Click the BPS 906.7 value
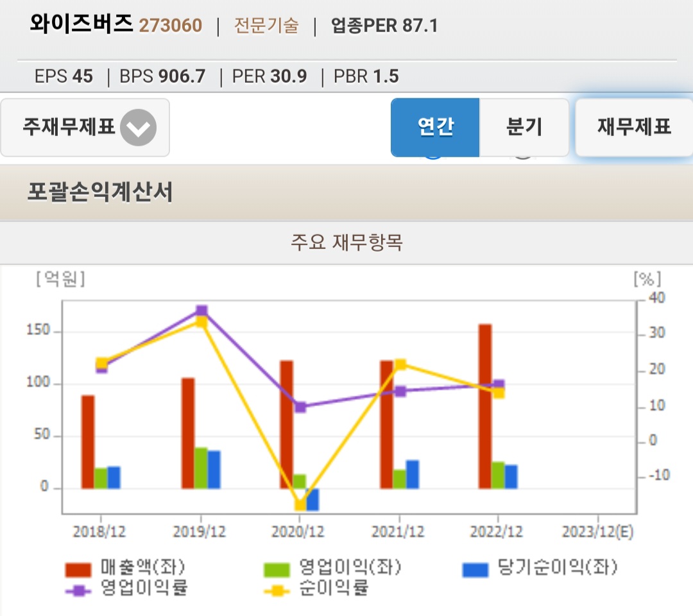This screenshot has height=616, width=693. 162,76
